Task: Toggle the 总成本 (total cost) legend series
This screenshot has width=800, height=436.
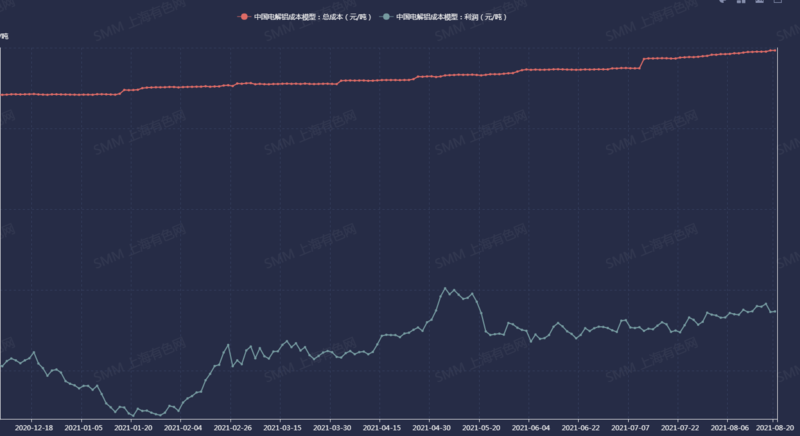Action: [x=305, y=17]
